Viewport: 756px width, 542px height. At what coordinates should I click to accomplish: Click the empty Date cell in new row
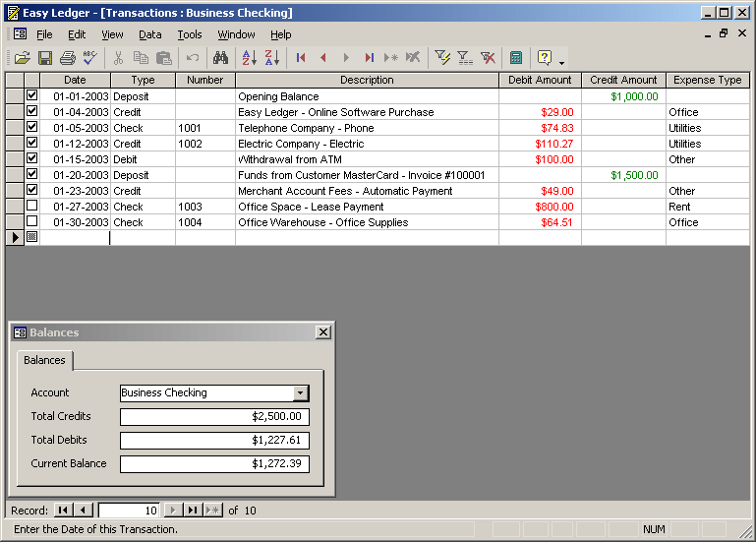tap(76, 237)
